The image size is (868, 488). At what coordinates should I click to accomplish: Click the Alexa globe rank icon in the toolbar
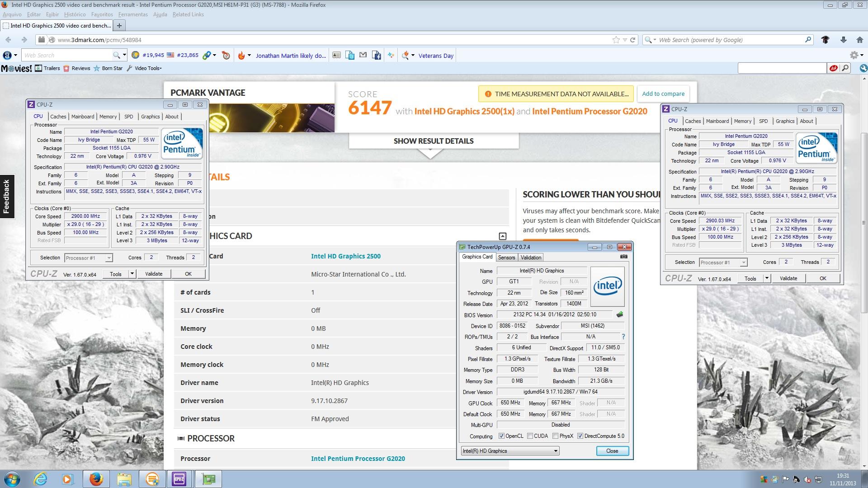[x=135, y=55]
